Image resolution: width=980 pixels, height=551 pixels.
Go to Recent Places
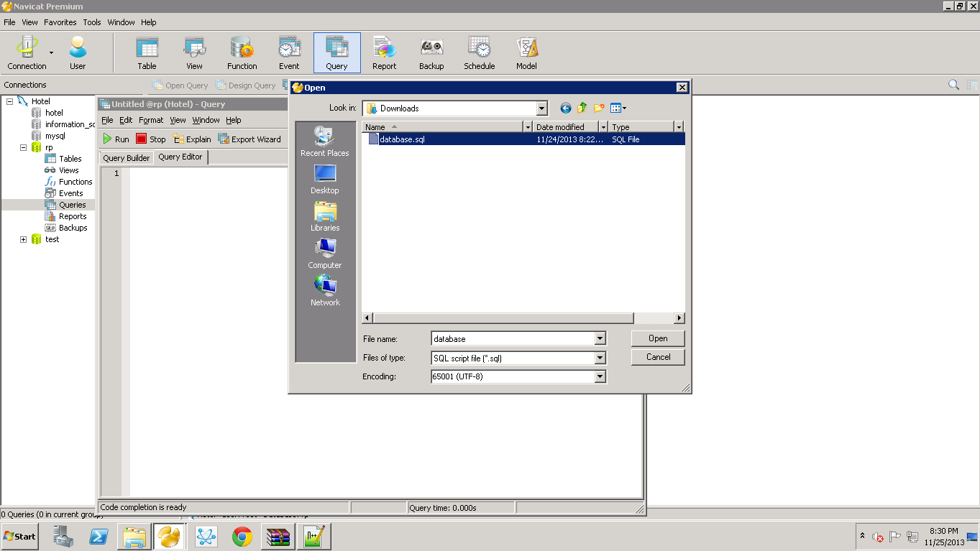click(x=325, y=142)
